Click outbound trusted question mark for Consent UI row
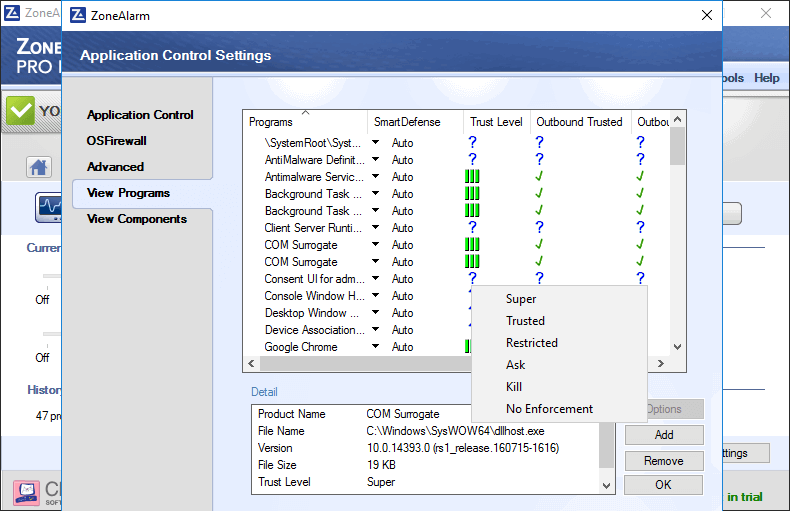 (x=539, y=278)
